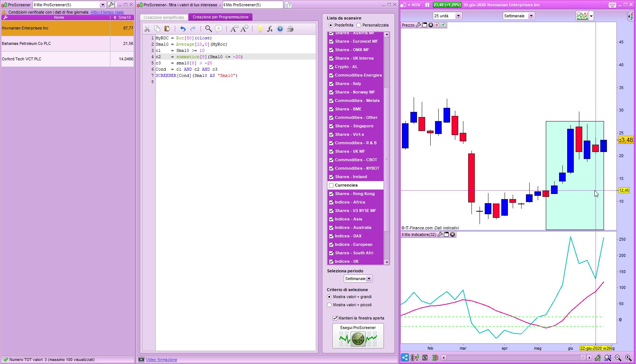The width and height of the screenshot is (636, 364).
Task: Uncheck Mantieni la finestra aperta
Action: click(x=335, y=318)
